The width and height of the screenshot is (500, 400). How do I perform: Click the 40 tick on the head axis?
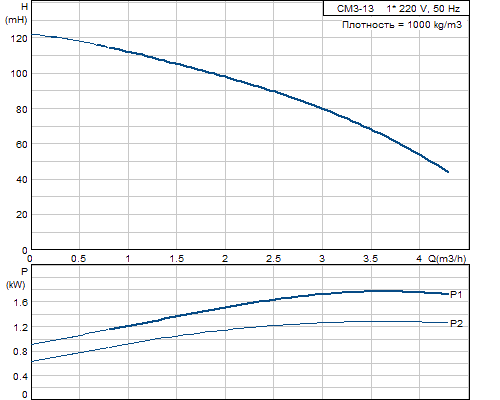click(x=22, y=180)
